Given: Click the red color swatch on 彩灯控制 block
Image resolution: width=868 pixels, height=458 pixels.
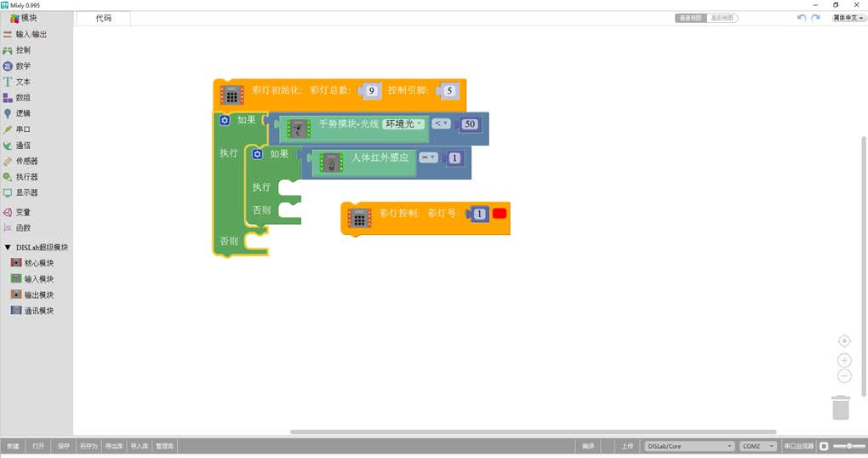Looking at the screenshot, I should pyautogui.click(x=500, y=214).
